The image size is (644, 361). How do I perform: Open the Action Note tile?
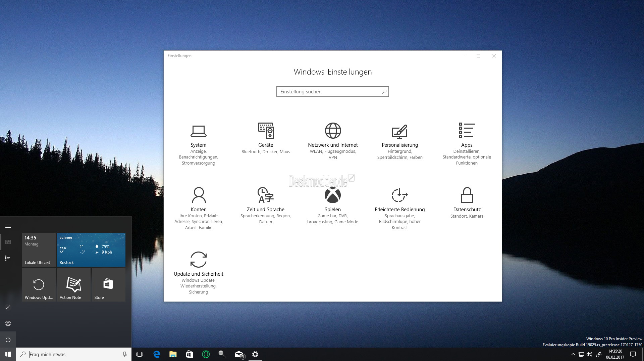click(x=74, y=285)
